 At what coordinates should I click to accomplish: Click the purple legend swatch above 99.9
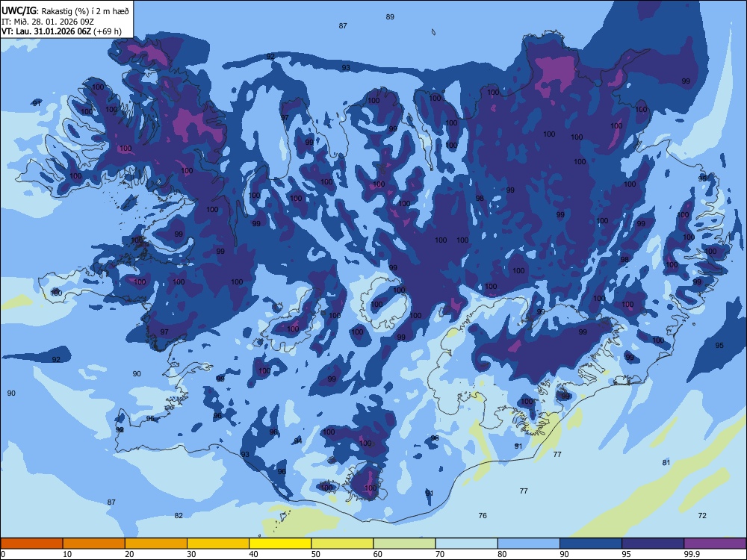715,544
